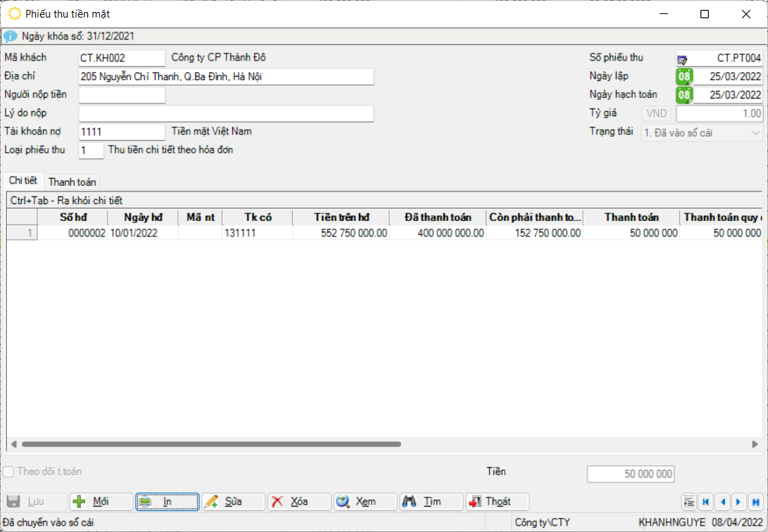Select the Tk có column header
The height and width of the screenshot is (532, 768).
click(258, 217)
